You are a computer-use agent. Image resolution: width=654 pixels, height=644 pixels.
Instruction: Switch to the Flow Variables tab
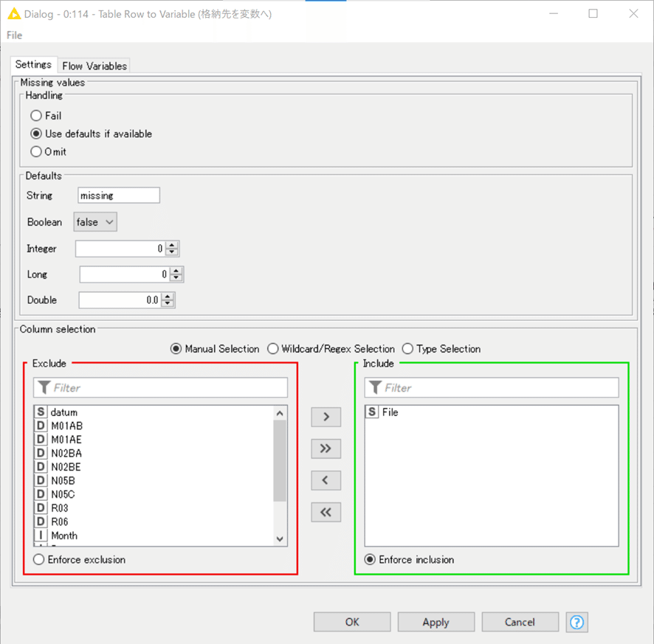click(94, 66)
